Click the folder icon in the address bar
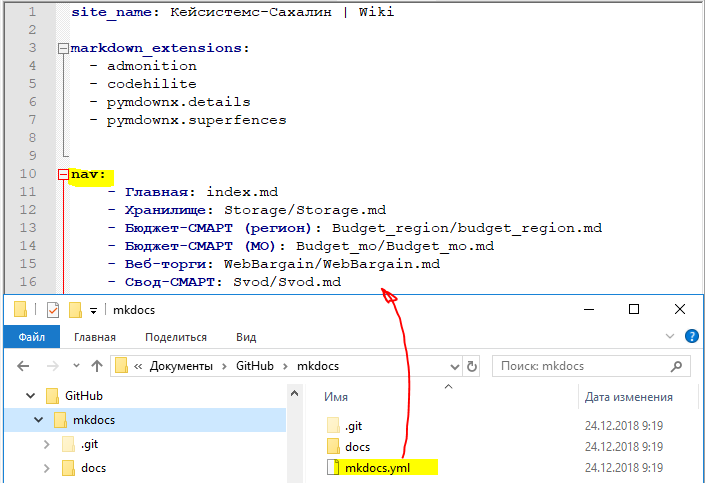This screenshot has height=483, width=705. coord(121,366)
